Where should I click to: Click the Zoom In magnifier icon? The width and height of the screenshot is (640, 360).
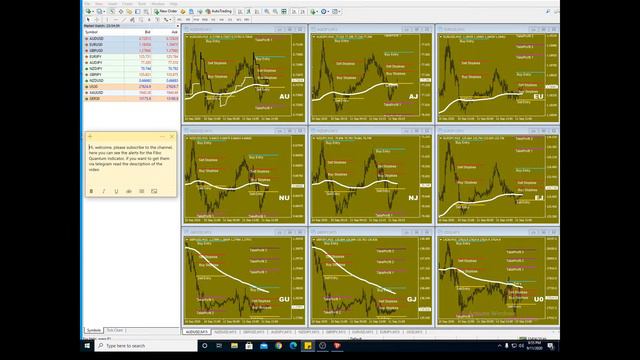point(267,11)
